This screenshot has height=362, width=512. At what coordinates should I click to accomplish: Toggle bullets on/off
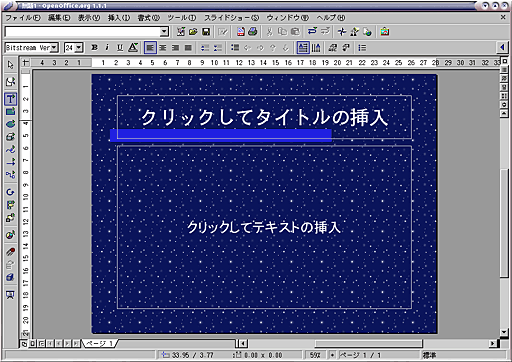(235, 48)
